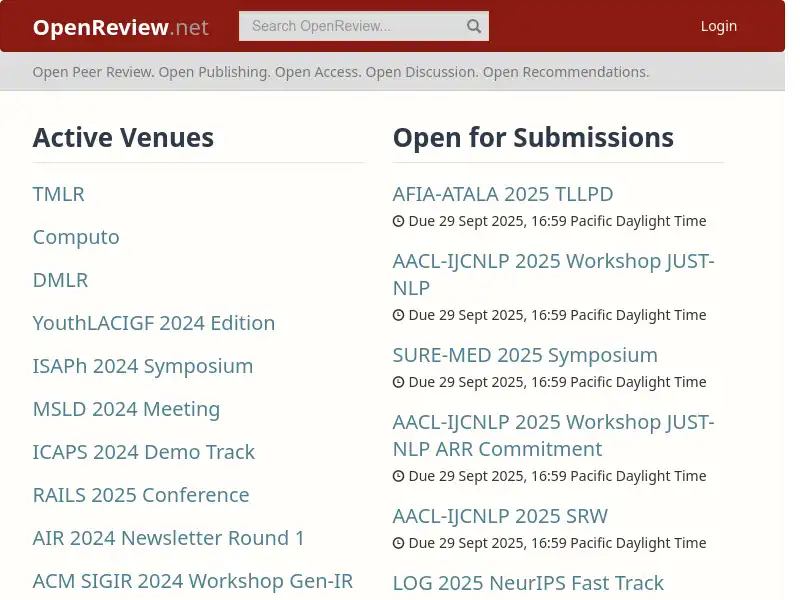Viewport: 800px width, 600px height.
Task: Open YouthLACIGF 2024 Edition
Action: (154, 323)
